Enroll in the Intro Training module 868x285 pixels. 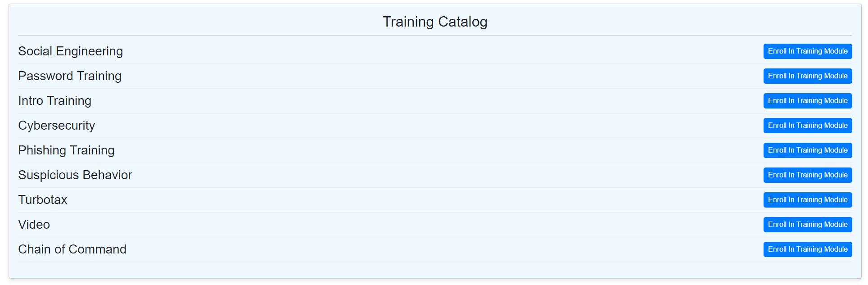coord(808,101)
